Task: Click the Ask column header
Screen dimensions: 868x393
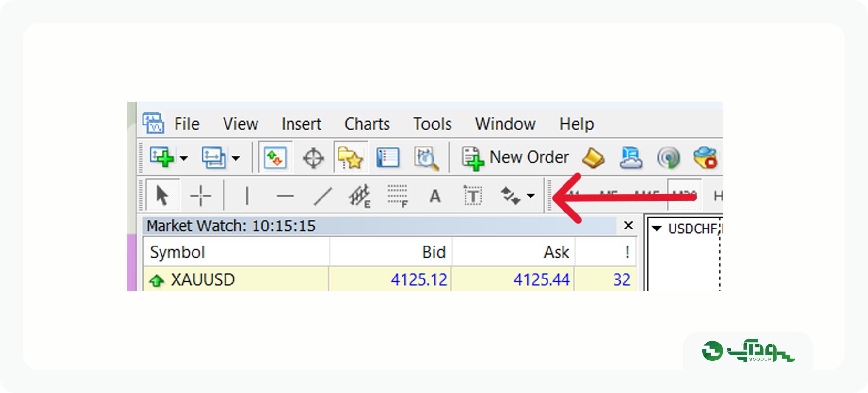Action: click(514, 252)
